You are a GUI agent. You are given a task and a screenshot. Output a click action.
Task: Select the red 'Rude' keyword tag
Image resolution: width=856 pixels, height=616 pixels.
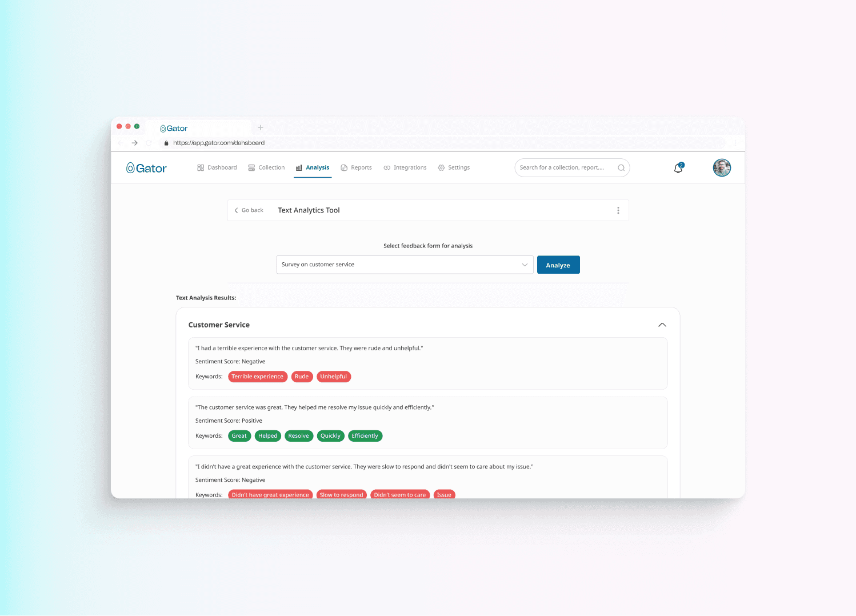302,377
